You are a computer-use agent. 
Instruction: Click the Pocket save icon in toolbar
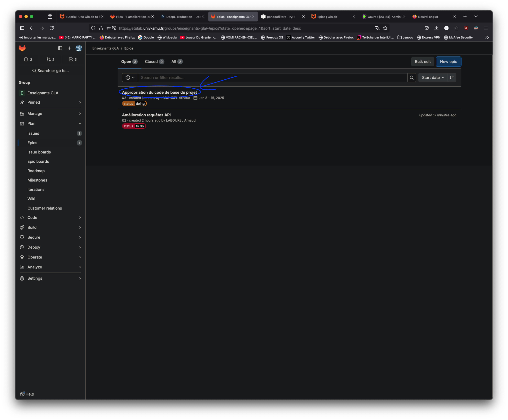[x=426, y=28]
